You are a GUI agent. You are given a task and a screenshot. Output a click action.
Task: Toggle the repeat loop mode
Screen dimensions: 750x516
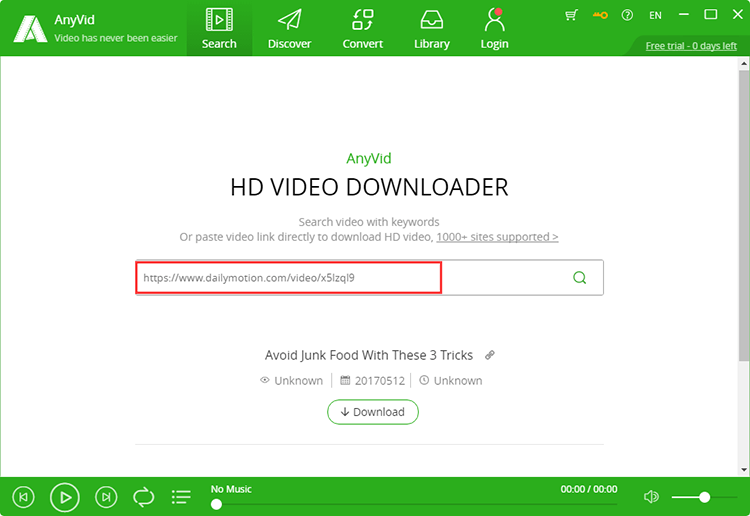[143, 497]
